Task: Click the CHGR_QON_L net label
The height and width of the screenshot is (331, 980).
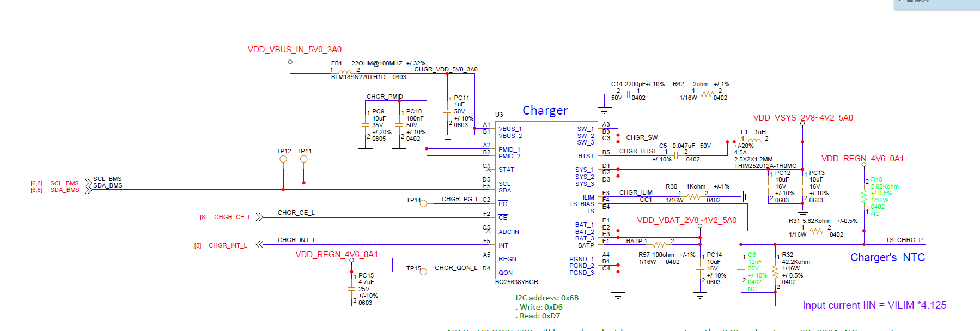Action: tap(456, 268)
